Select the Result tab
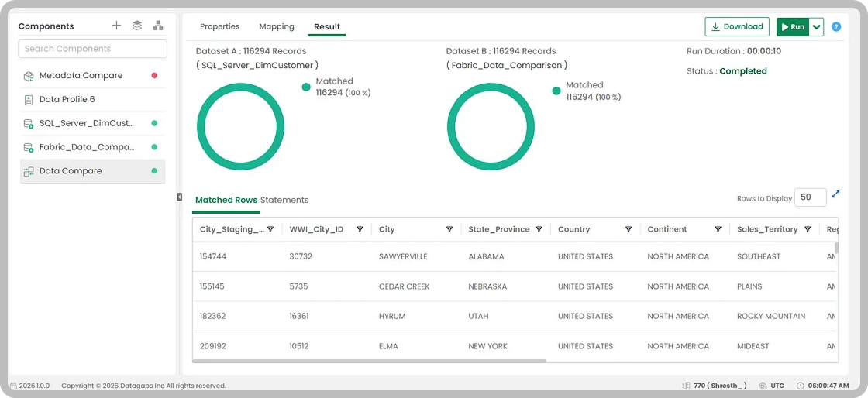The image size is (868, 398). pyautogui.click(x=327, y=26)
